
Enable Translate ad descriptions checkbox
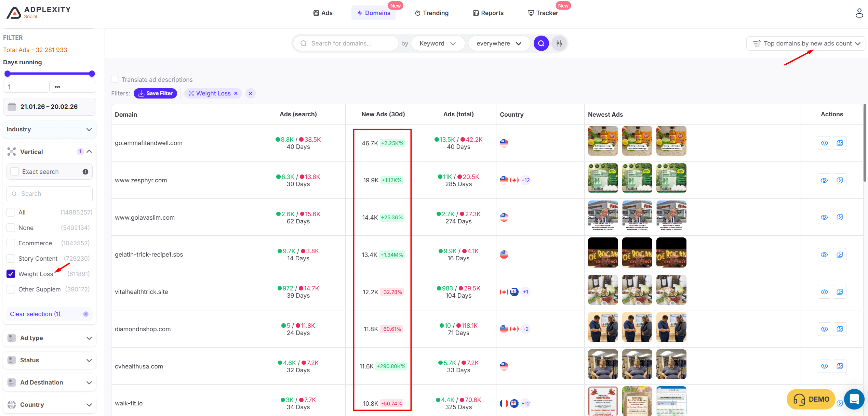point(115,79)
